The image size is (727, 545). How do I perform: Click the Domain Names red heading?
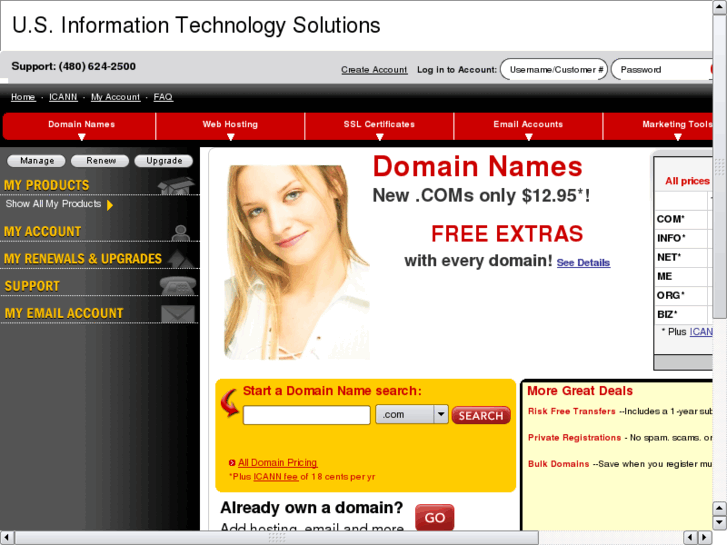point(477,166)
